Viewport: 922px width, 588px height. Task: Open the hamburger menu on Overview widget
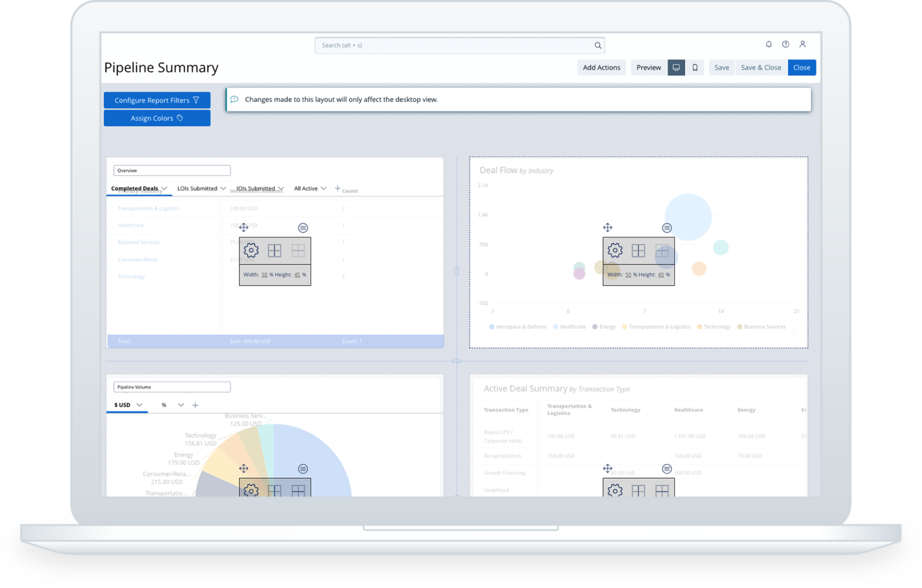point(303,228)
